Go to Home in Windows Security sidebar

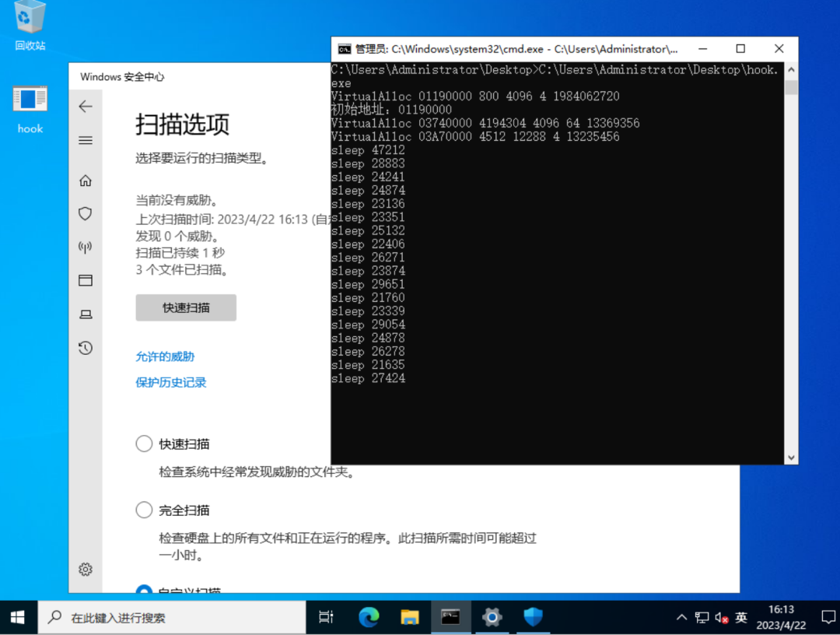pos(86,181)
